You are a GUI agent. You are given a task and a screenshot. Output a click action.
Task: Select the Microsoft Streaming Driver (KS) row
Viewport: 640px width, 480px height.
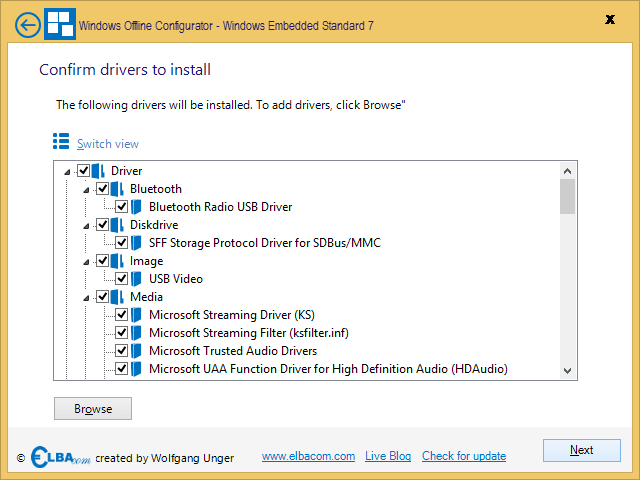pos(232,315)
